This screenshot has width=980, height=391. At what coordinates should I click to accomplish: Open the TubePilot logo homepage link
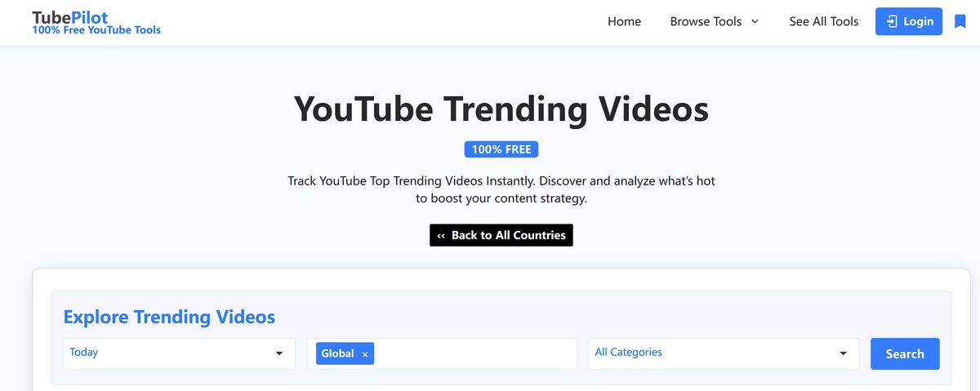pos(70,17)
